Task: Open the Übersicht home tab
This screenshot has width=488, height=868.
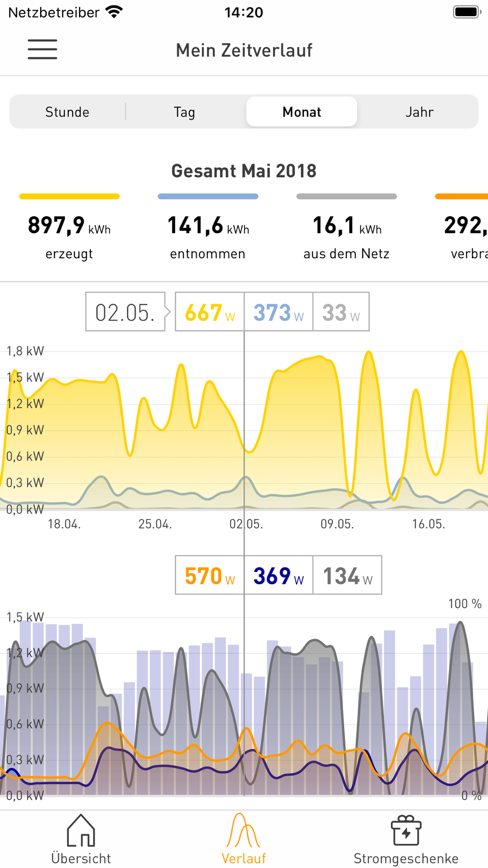Action: (x=81, y=840)
